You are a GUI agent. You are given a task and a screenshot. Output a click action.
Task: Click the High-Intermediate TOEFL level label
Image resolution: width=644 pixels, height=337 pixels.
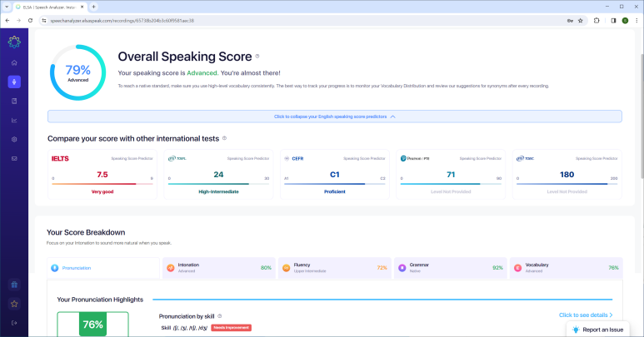pos(218,191)
